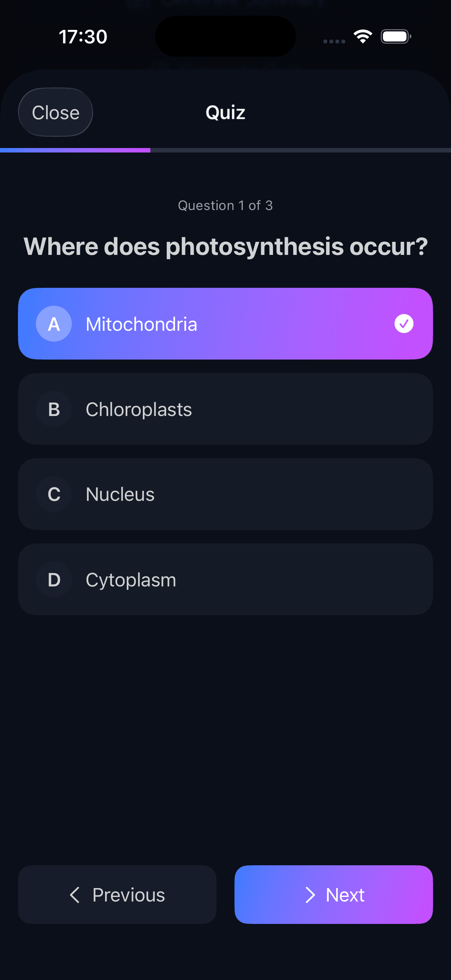Viewport: 451px width, 980px height.
Task: Select answer Chloroplasts
Action: pos(225,409)
